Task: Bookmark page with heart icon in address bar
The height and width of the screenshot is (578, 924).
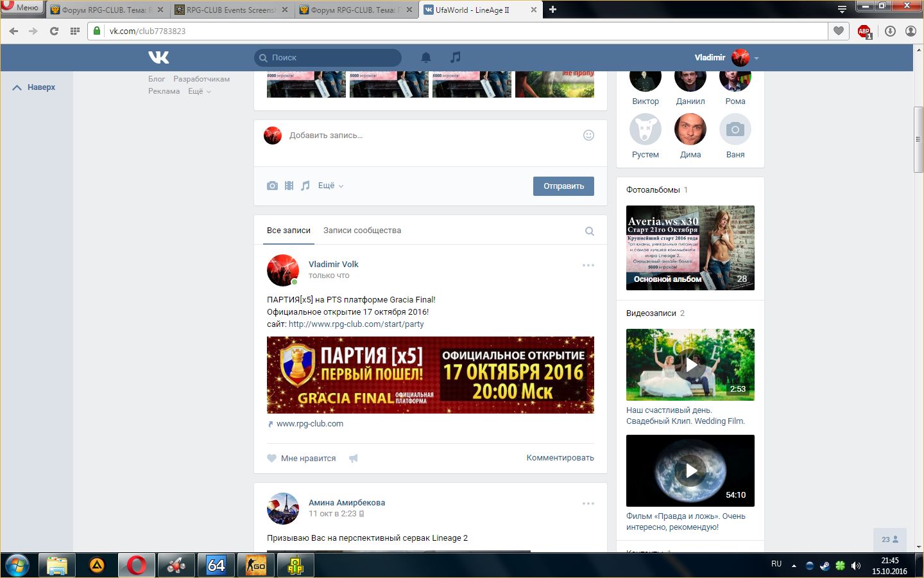Action: click(x=838, y=31)
